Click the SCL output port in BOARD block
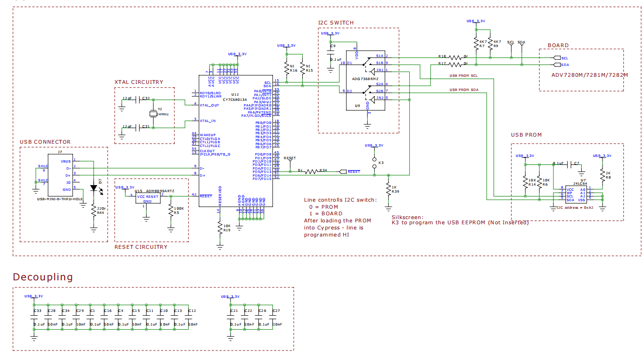This screenshot has height=359, width=644. coord(557,58)
